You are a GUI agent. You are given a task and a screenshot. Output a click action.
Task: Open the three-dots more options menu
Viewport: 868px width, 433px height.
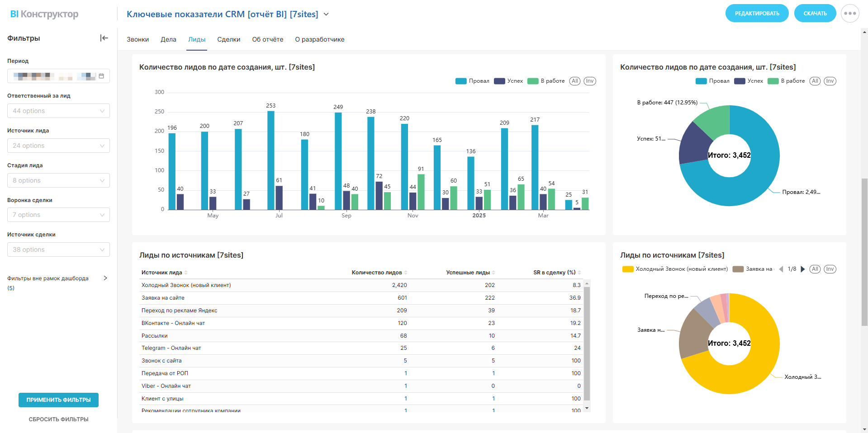click(x=850, y=14)
